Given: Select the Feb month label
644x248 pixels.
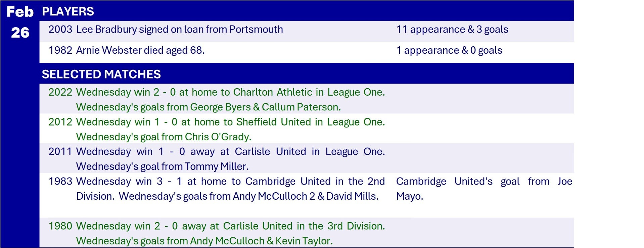Looking at the screenshot, I should [20, 12].
